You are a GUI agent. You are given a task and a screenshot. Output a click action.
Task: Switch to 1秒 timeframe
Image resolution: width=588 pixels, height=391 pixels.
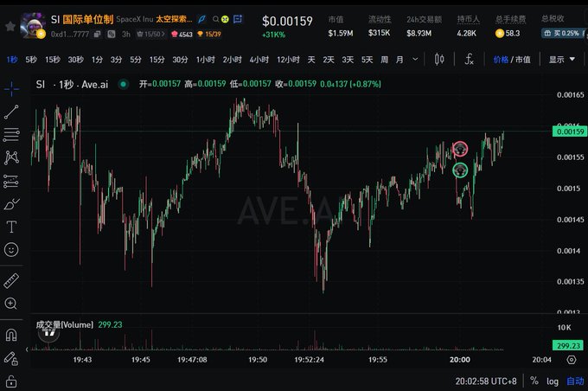point(12,60)
